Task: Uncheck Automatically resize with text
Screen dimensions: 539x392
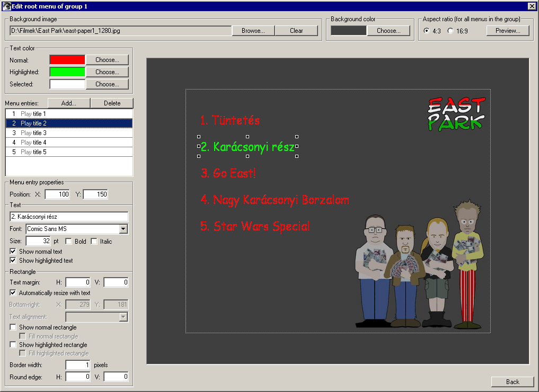Action: 13,293
